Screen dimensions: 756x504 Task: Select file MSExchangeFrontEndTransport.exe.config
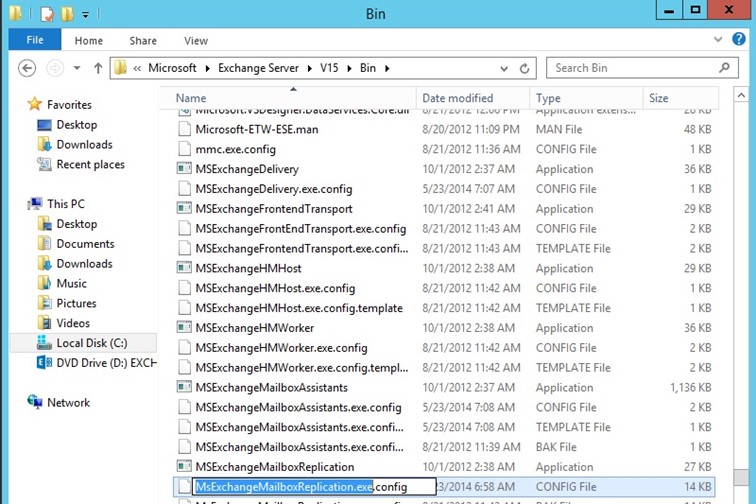coord(301,228)
